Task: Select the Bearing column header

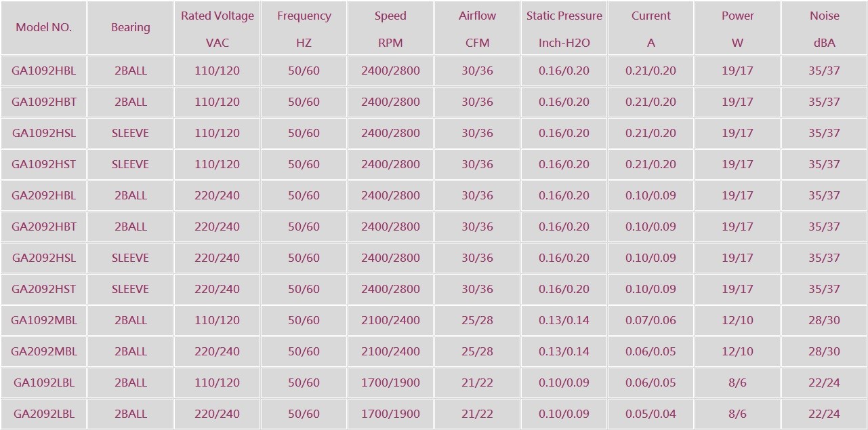Action: [x=131, y=28]
